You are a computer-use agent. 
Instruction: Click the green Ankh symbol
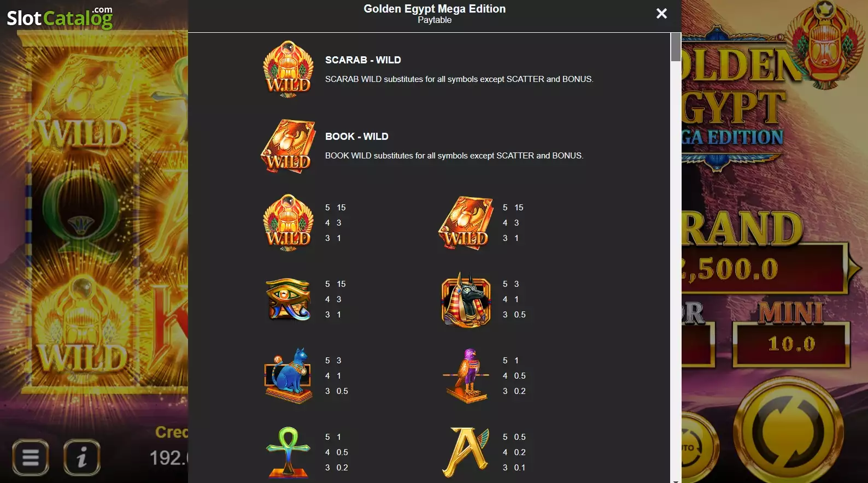click(x=288, y=452)
